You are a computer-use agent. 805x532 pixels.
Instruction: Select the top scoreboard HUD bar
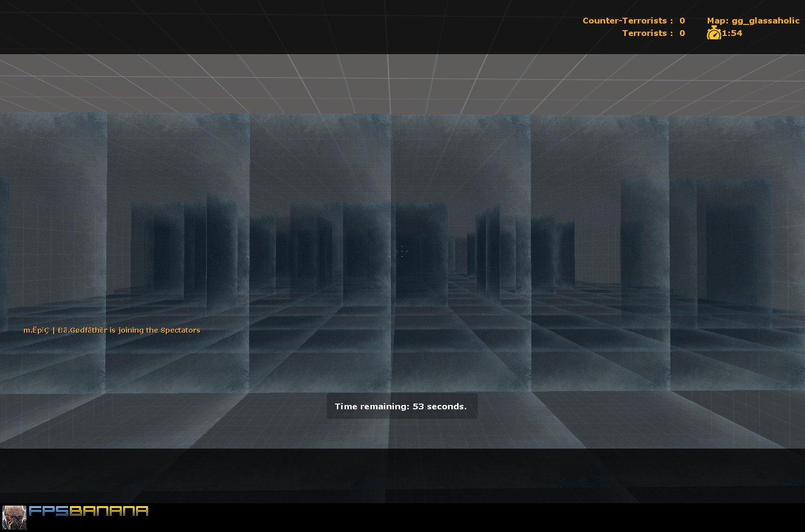(402, 26)
